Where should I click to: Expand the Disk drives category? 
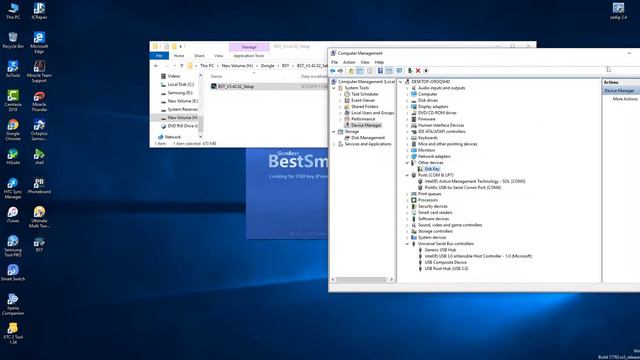click(x=407, y=100)
